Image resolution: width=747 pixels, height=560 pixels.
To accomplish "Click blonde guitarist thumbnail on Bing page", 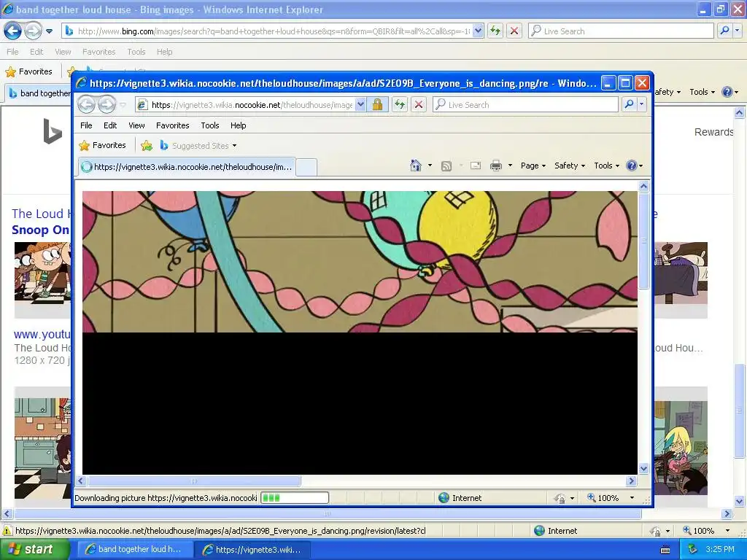I will click(681, 448).
